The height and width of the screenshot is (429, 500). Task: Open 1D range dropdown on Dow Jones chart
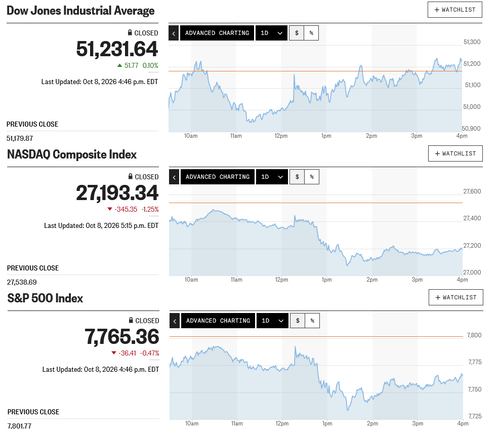pos(271,33)
